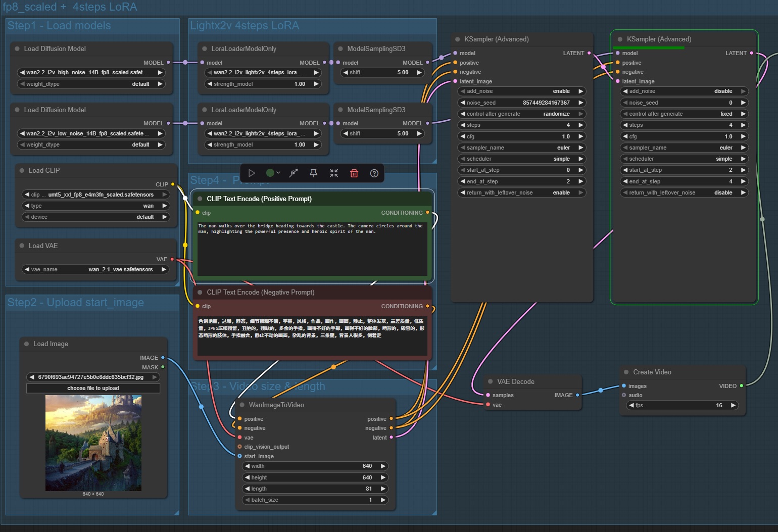Click the VAE Decode node title
778x532 pixels.
(515, 381)
